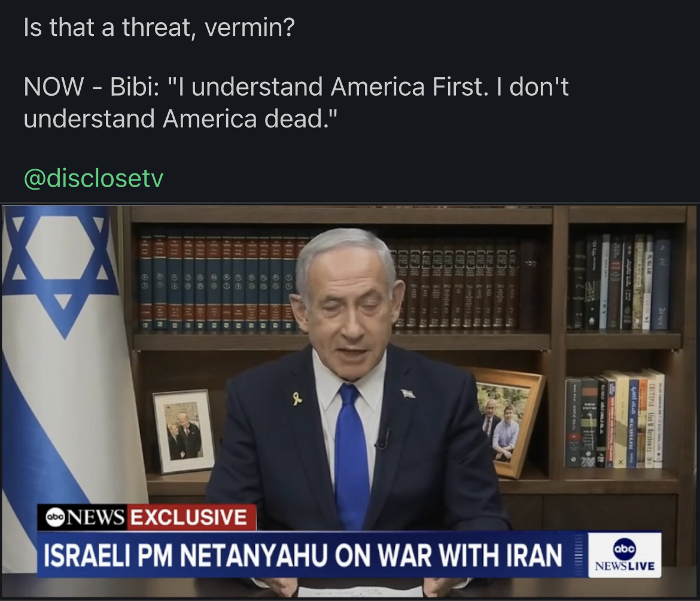This screenshot has width=700, height=601.
Task: Click the paper sheet on the desk
Action: click(x=360, y=591)
